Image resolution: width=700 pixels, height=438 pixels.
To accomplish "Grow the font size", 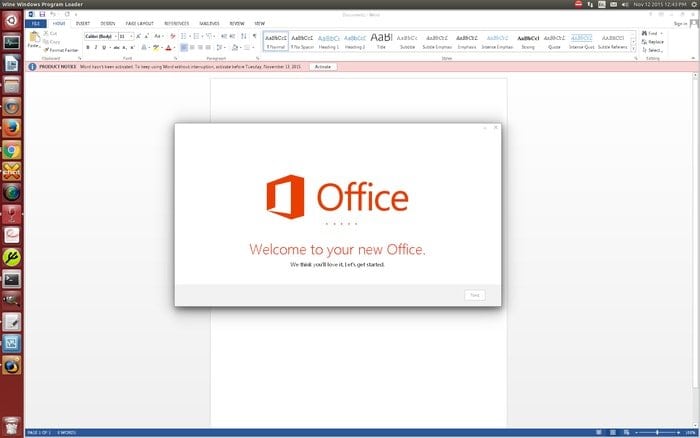I will coord(138,36).
